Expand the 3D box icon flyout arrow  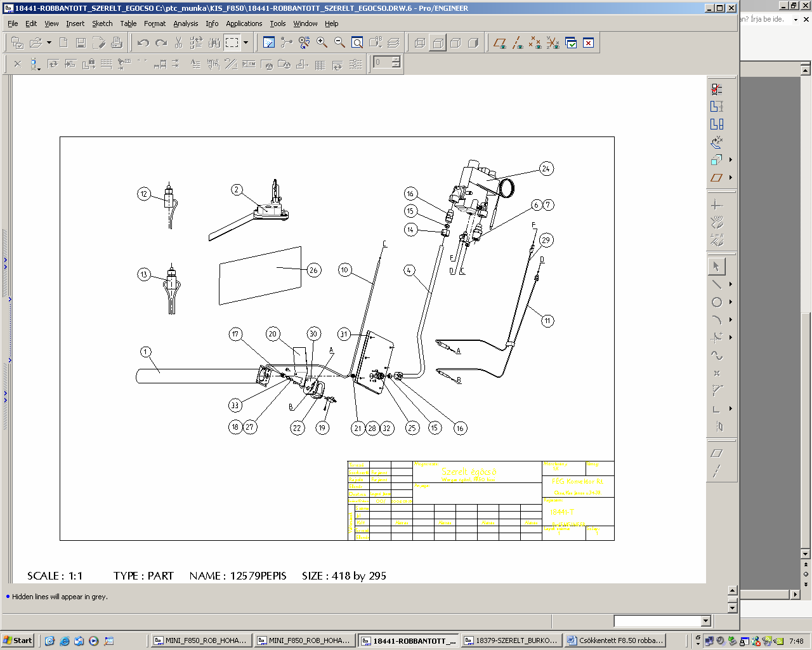click(731, 160)
